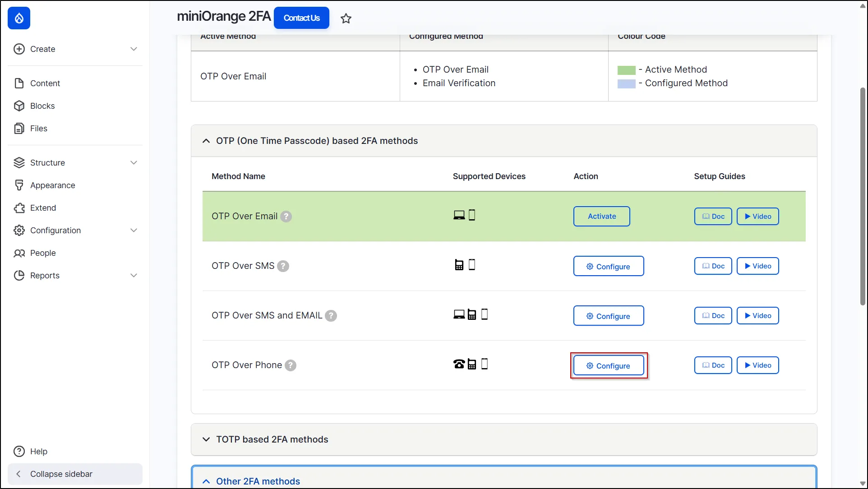Activate OTP Over Email method

click(x=601, y=216)
